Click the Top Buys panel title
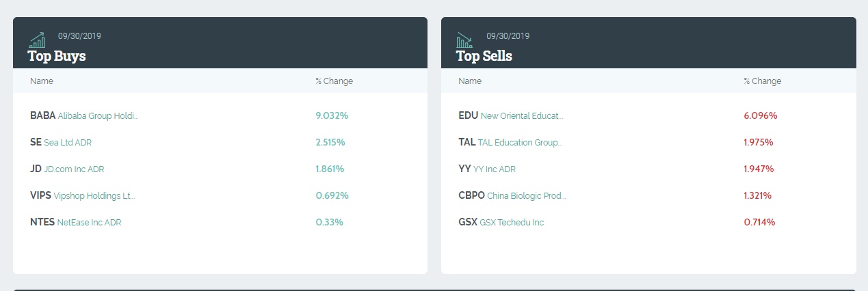This screenshot has height=291, width=868. [x=57, y=56]
